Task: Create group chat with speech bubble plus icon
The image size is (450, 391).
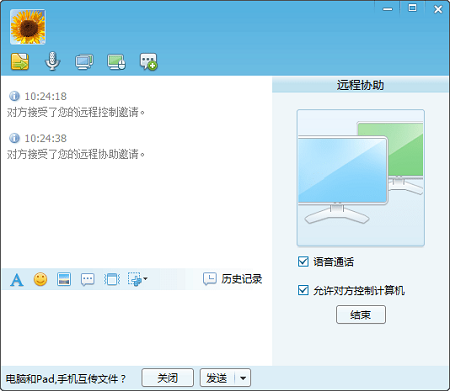Action: tap(149, 62)
